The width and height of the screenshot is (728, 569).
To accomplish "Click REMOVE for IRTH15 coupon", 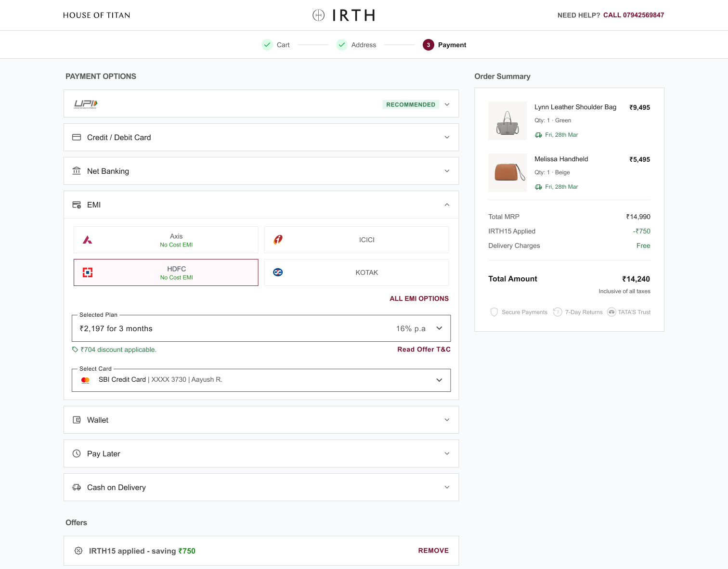I will point(433,551).
